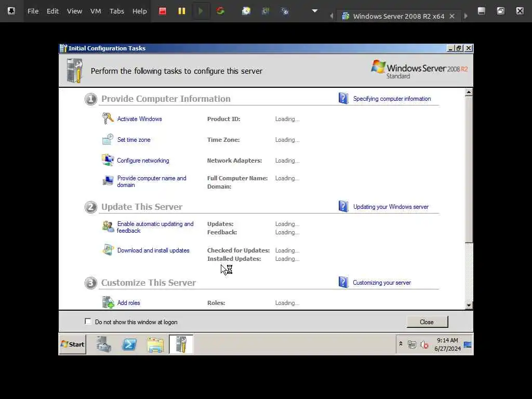Click the snapshot clock icon in toolbar
Screen dimensions: 532x399
point(246,11)
